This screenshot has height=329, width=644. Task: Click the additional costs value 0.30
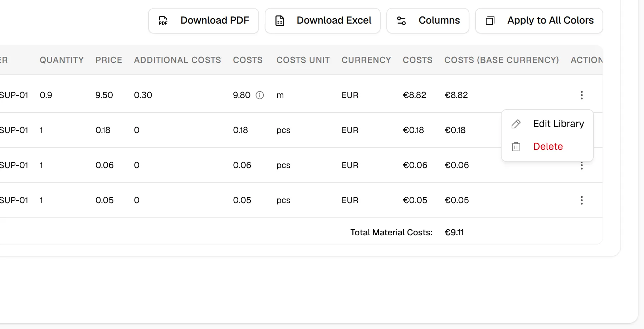tap(143, 95)
